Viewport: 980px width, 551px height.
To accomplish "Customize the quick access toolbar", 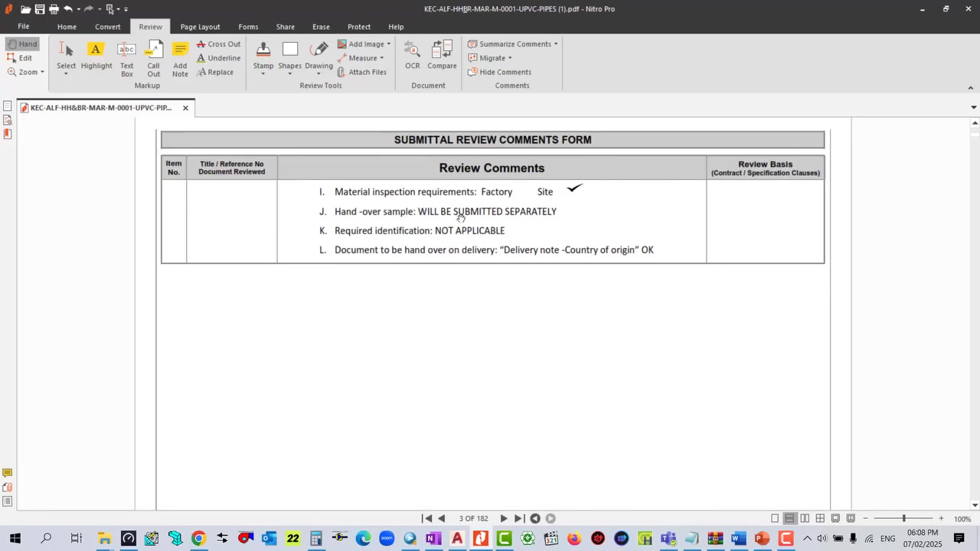I will (126, 9).
